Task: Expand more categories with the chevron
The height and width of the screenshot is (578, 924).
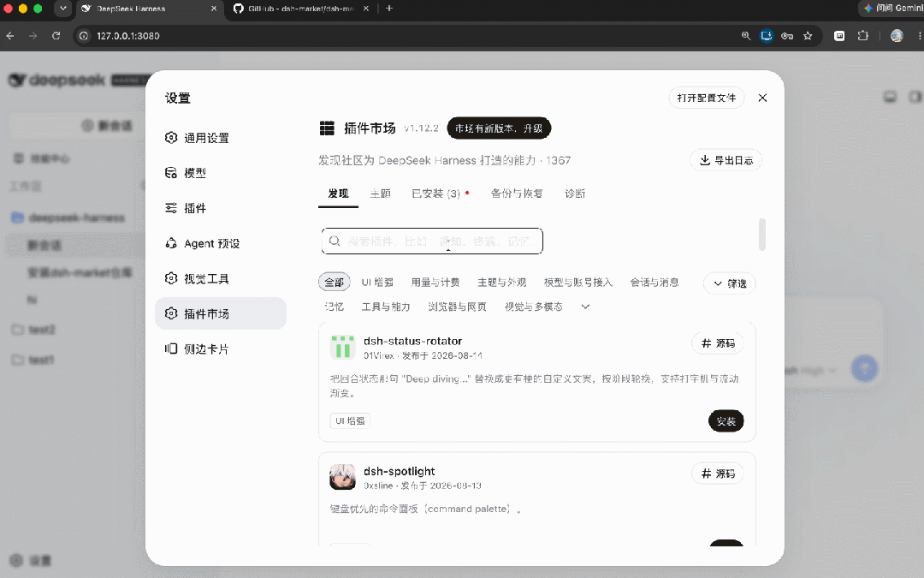Action: click(x=585, y=307)
